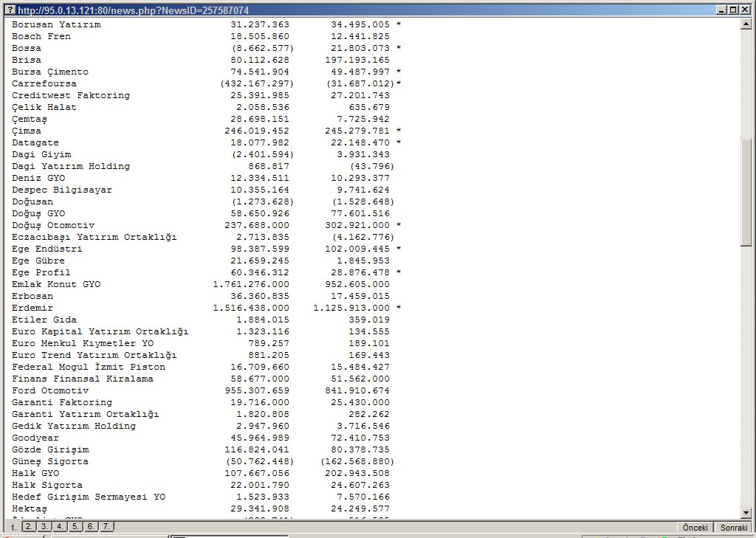Switch to page tab 7

coord(106,526)
